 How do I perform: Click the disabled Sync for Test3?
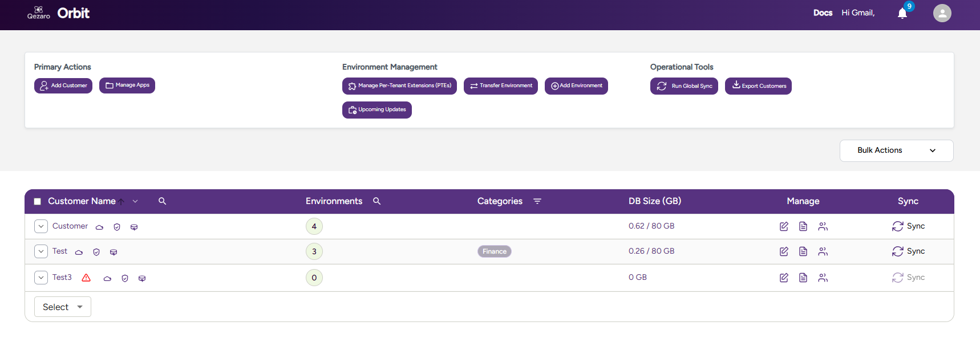coord(909,278)
